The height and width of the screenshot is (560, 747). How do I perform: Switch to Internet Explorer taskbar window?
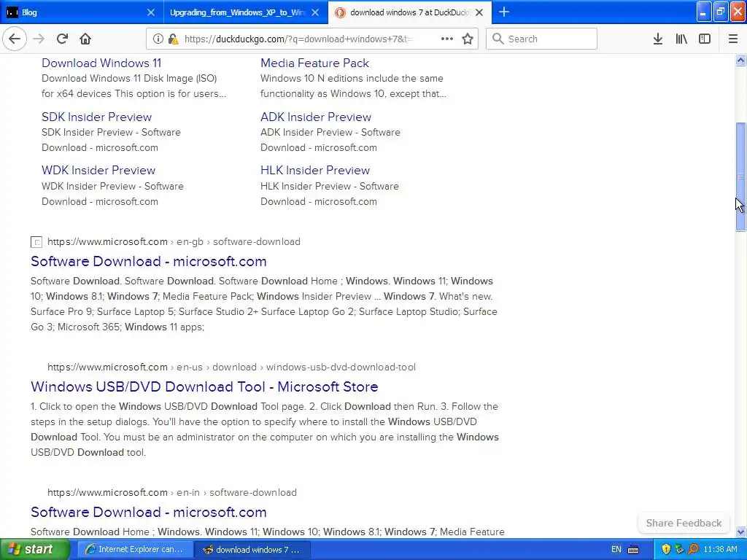135,550
